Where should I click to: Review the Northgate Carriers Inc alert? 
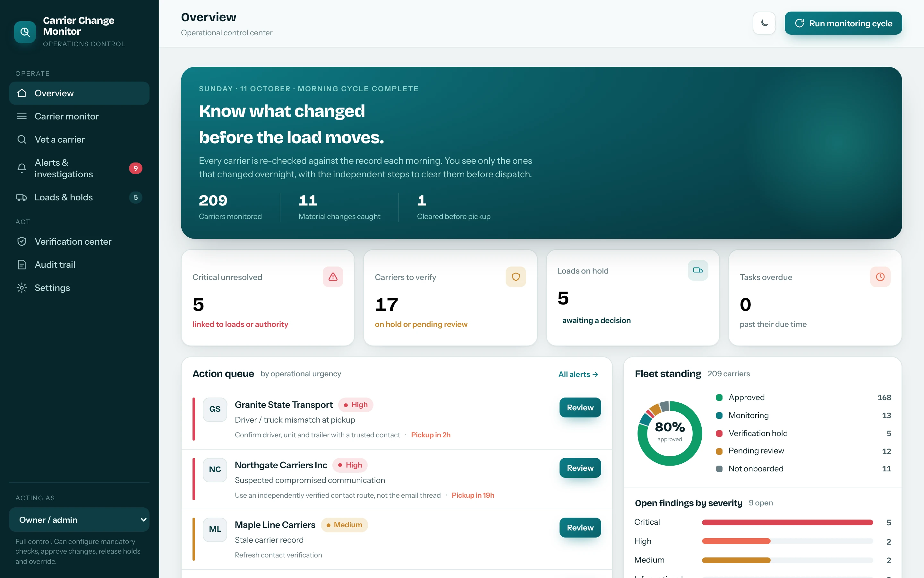coord(580,468)
